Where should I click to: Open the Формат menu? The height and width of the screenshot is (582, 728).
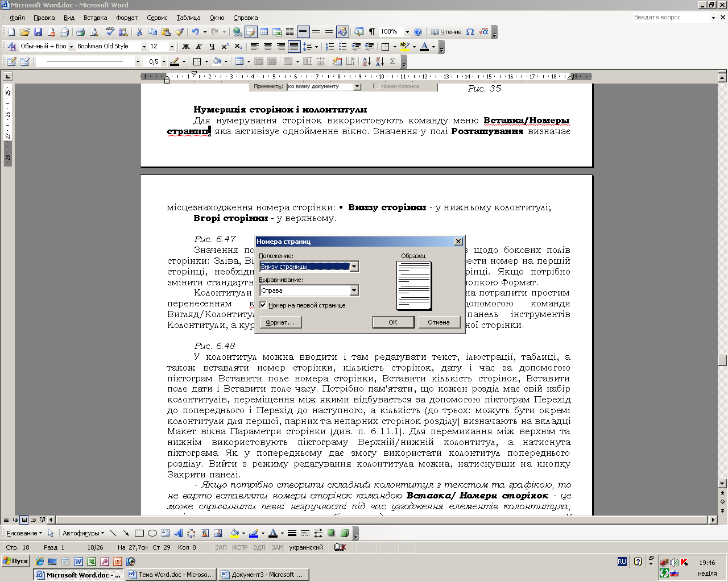pyautogui.click(x=127, y=18)
